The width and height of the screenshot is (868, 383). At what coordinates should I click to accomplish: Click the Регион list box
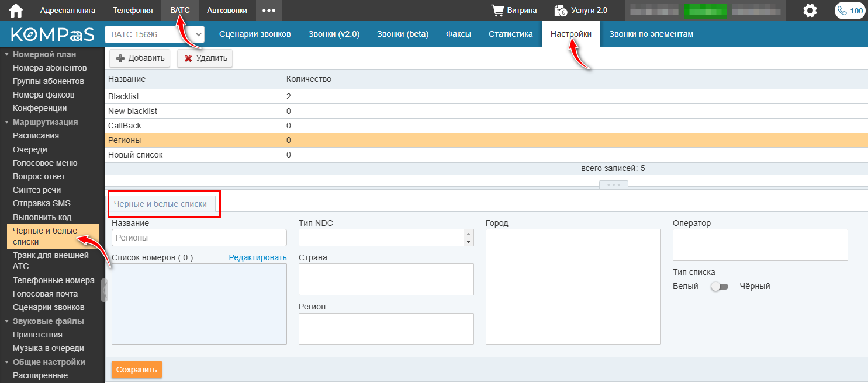point(386,329)
